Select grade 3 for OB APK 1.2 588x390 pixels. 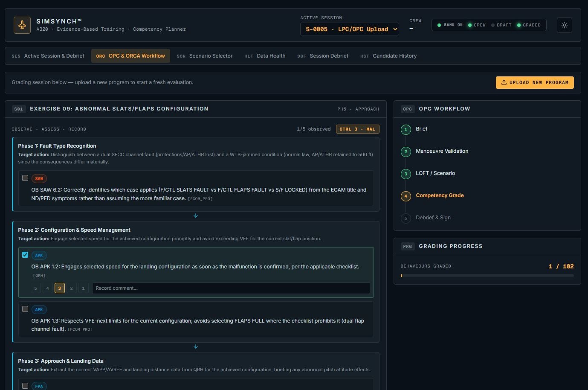coord(59,288)
